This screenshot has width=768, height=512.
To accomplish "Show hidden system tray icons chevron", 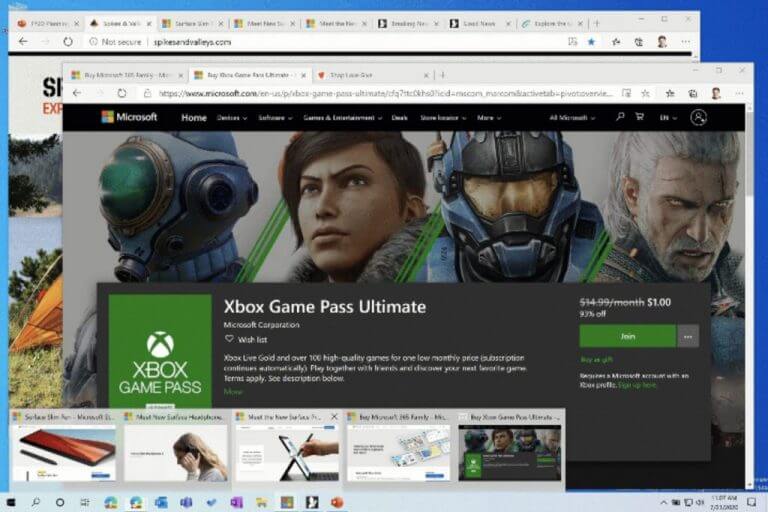I will point(663,502).
